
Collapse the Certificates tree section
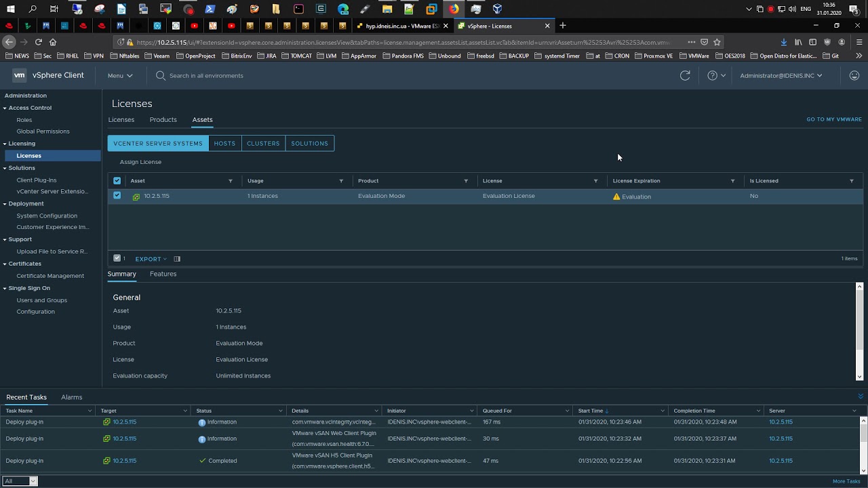pyautogui.click(x=5, y=264)
